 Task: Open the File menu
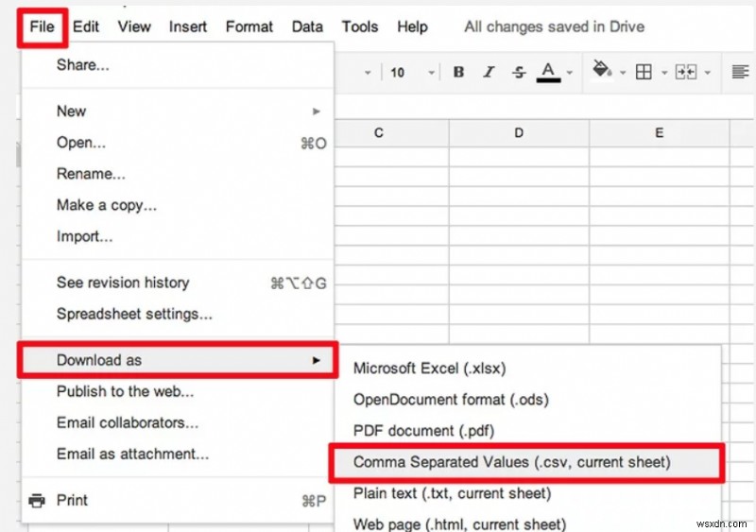point(42,26)
